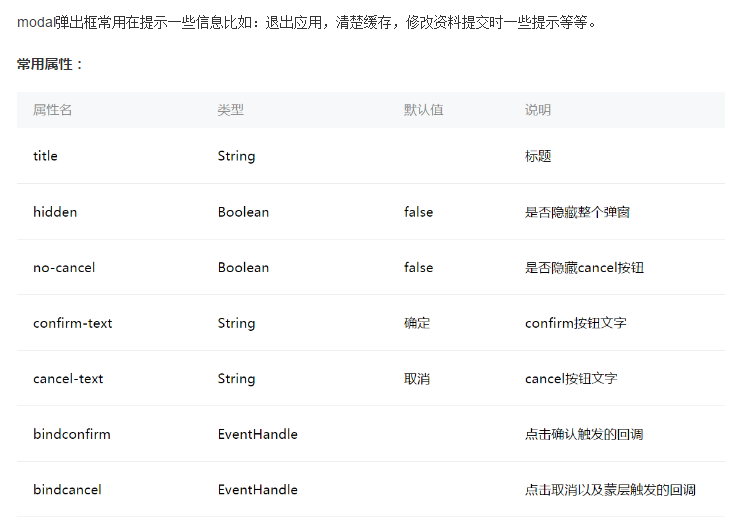Click the 是否隐藏整个弹窗 description
Image resolution: width=741 pixels, height=522 pixels.
pos(577,212)
